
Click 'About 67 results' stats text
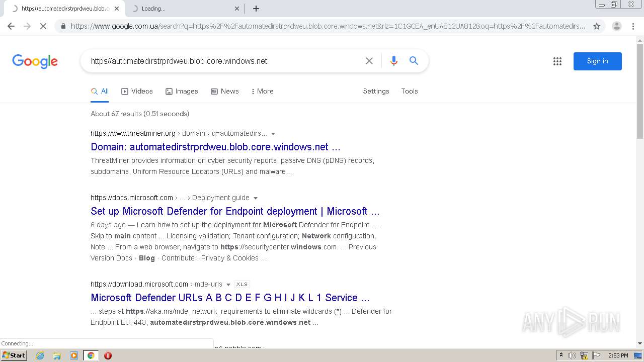[140, 114]
